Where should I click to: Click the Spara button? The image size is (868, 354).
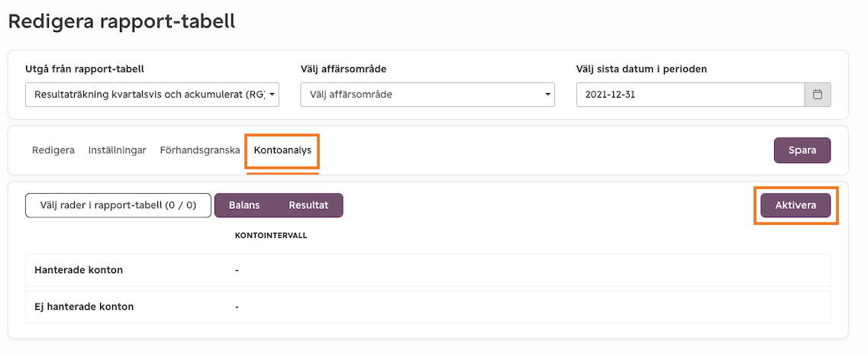pyautogui.click(x=802, y=150)
